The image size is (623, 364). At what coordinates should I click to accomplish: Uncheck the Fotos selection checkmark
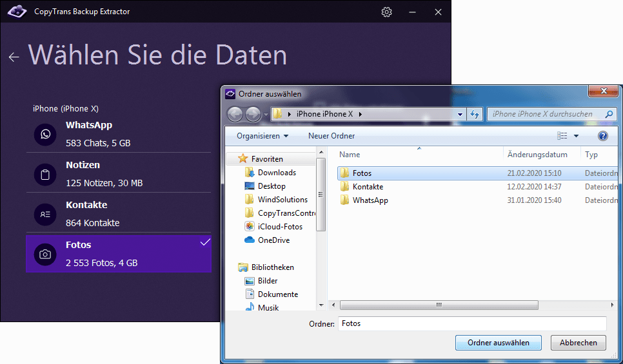pos(205,242)
